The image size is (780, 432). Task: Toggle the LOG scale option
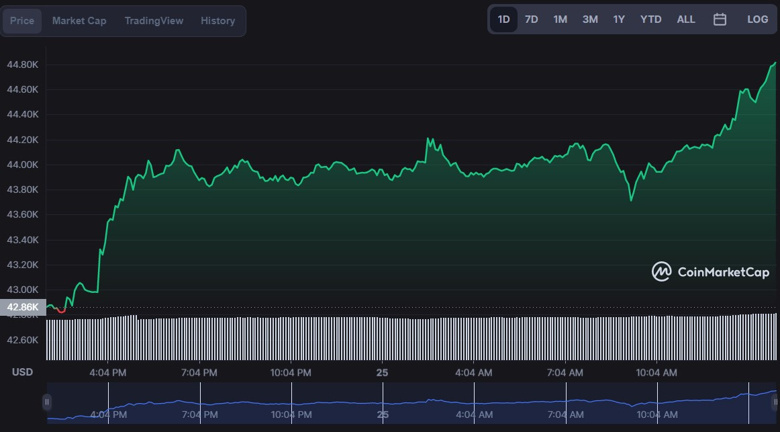point(757,19)
